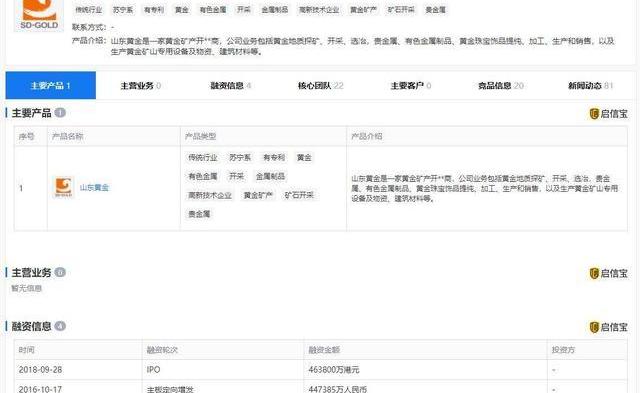This screenshot has height=393, width=640.
Task: Click the count badge next to 融资信息 heading
Action: pos(60,326)
